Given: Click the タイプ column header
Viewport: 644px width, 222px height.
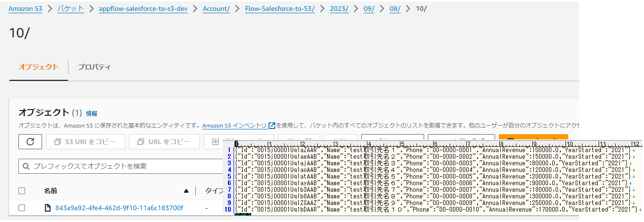Looking at the screenshot, I should pos(214,191).
